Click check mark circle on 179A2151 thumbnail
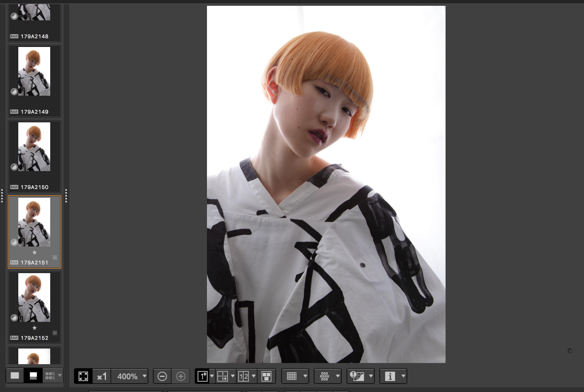The height and width of the screenshot is (392, 584). [14, 242]
